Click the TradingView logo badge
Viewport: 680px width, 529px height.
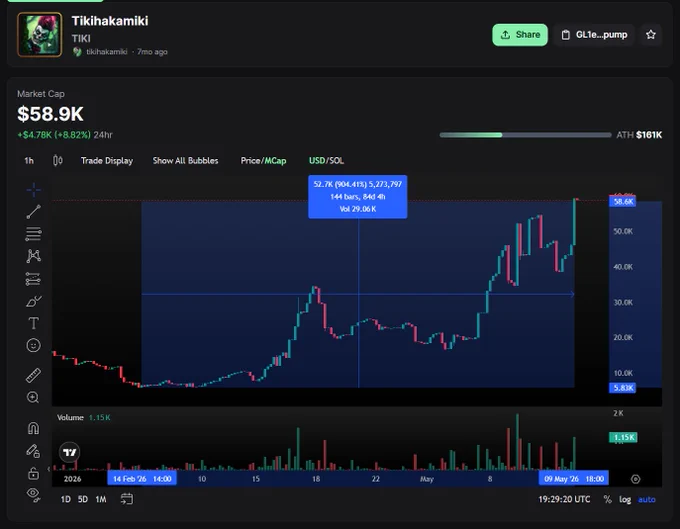69,452
